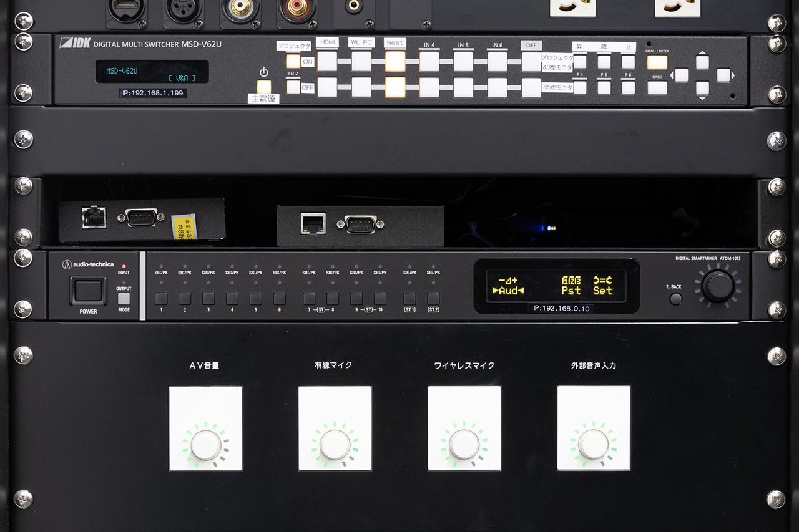
Task: Click the AV音量 volume knob
Action: pyautogui.click(x=206, y=445)
